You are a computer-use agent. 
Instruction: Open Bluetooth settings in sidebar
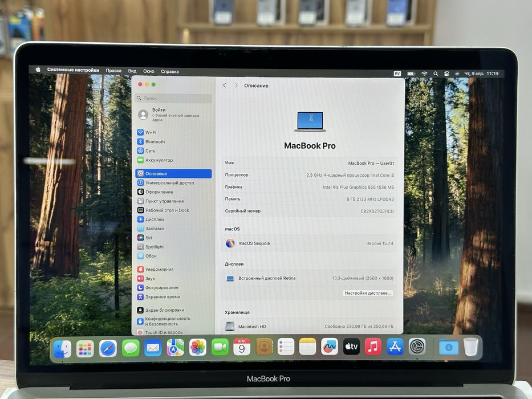pyautogui.click(x=173, y=141)
